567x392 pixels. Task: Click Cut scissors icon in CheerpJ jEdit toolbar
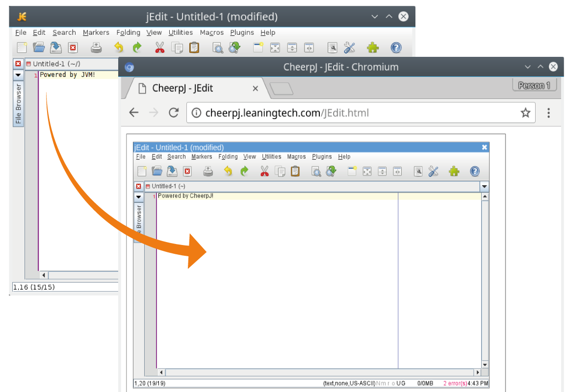click(x=264, y=171)
